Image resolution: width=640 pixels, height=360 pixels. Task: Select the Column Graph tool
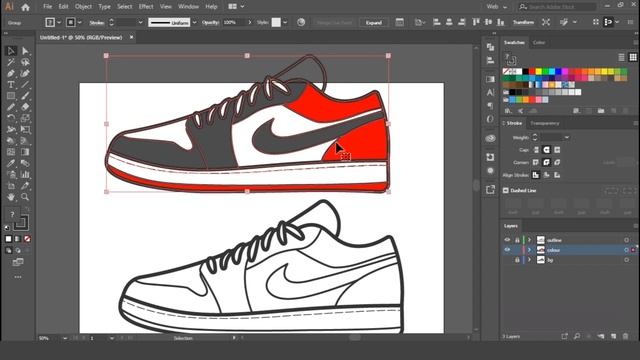tap(25, 174)
